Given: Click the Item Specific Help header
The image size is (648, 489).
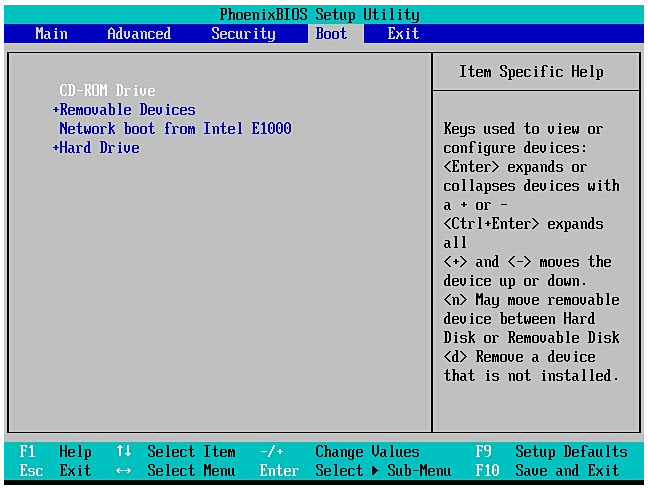Looking at the screenshot, I should 531,72.
